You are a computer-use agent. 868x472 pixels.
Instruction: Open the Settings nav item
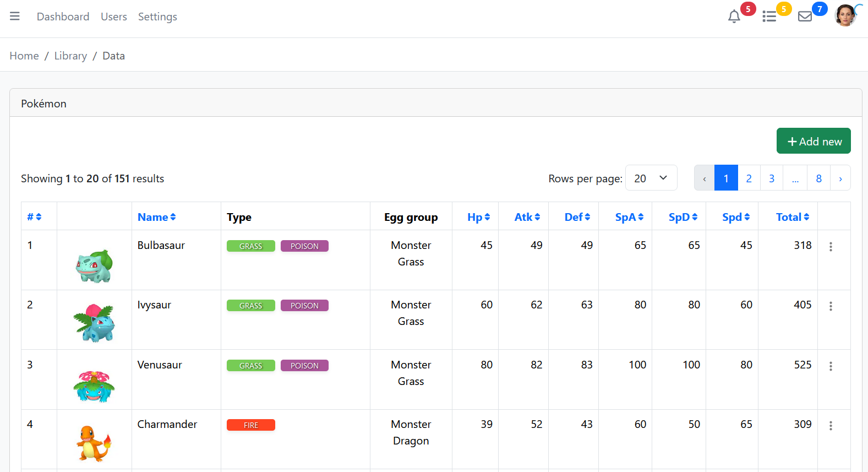coord(157,17)
